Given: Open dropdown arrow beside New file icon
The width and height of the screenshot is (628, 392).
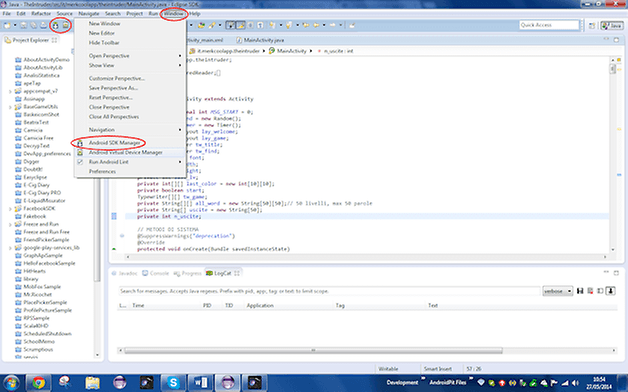Looking at the screenshot, I should (15, 26).
